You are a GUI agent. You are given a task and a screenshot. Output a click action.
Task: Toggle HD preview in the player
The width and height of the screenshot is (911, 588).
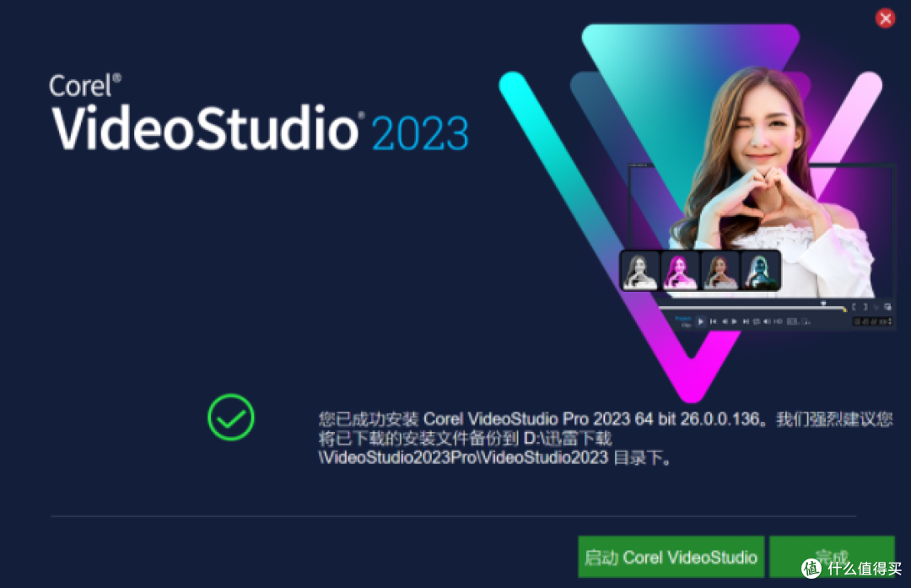[778, 321]
